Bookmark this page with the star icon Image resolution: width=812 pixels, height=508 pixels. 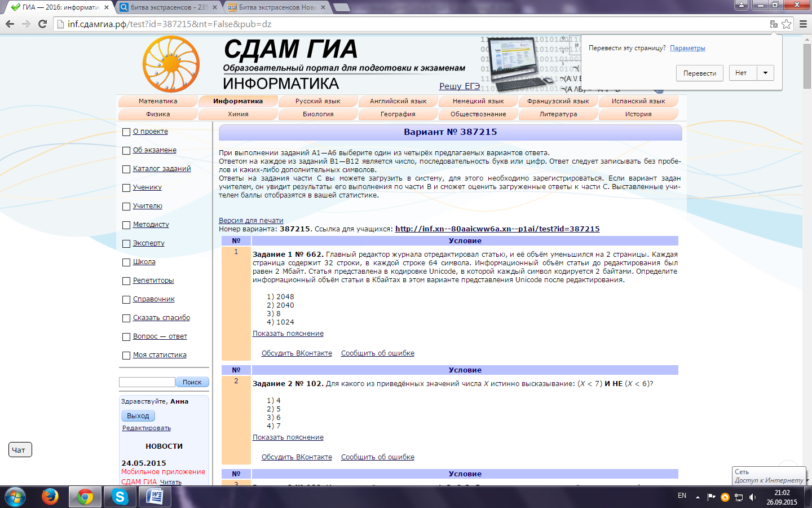tap(786, 24)
